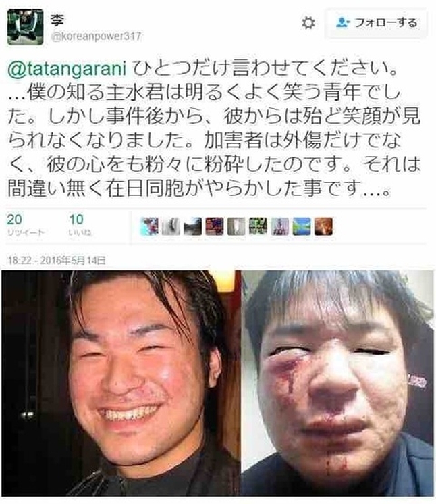The image size is (436, 504).
Task: Open the @koreanpower317 handle
Action: 96,36
